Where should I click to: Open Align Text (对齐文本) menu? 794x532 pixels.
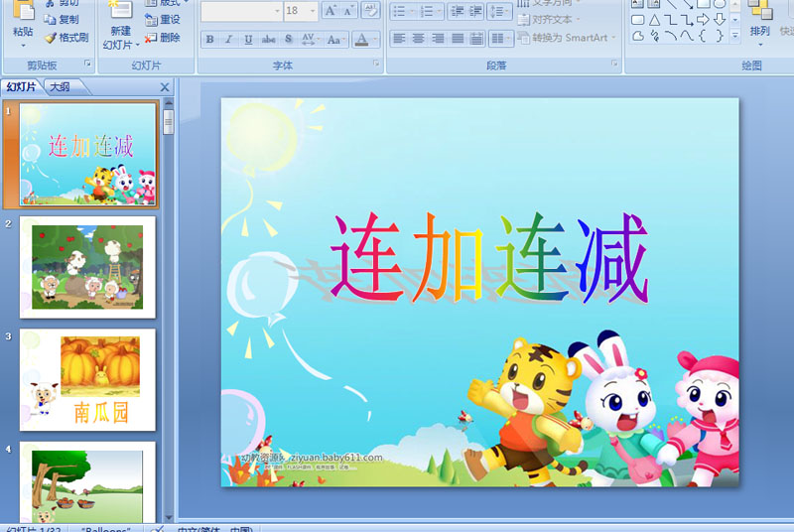[549, 20]
